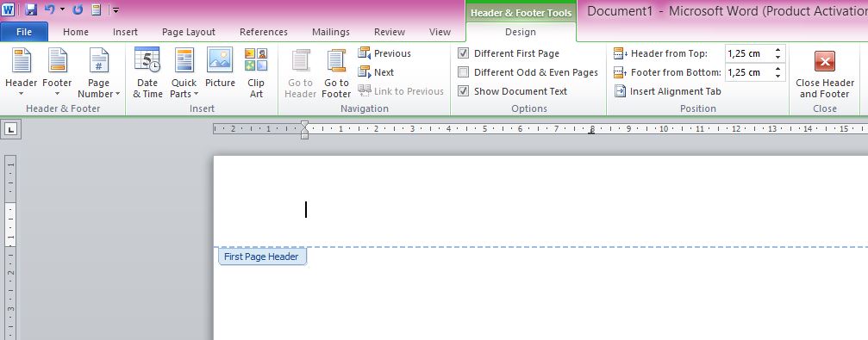This screenshot has height=340, width=868.
Task: Switch to the Insert tab
Action: pyautogui.click(x=125, y=32)
